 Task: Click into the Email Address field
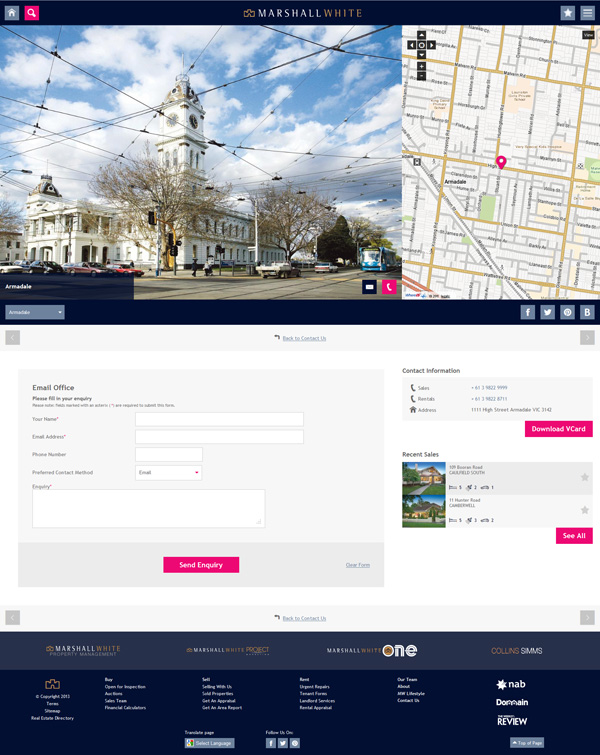pyautogui.click(x=220, y=437)
